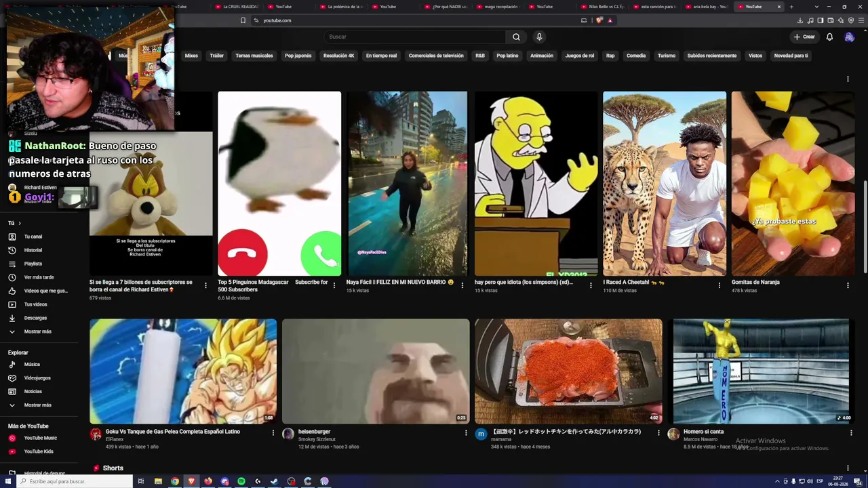Open the account avatar menu
Screen dimensions: 868x488
[x=849, y=37]
